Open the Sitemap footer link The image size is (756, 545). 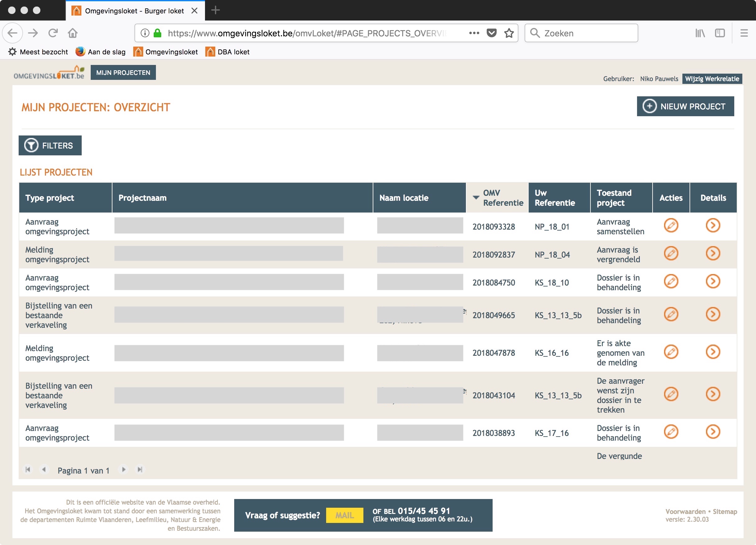(x=725, y=511)
